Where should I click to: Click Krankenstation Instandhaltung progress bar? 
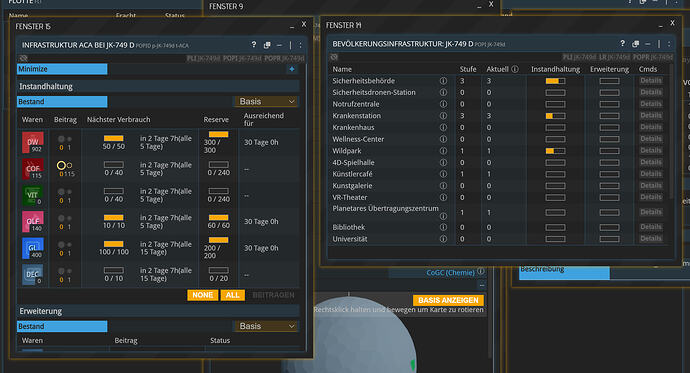tap(555, 116)
